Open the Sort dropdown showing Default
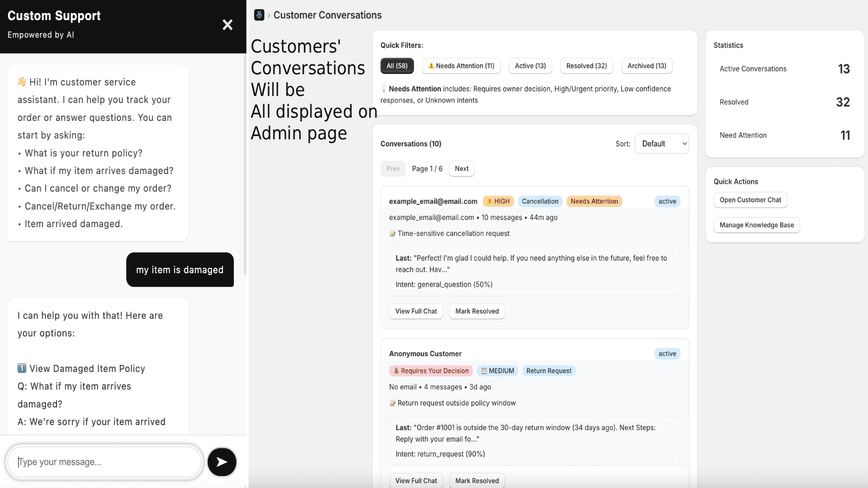The image size is (868, 488). pyautogui.click(x=662, y=143)
